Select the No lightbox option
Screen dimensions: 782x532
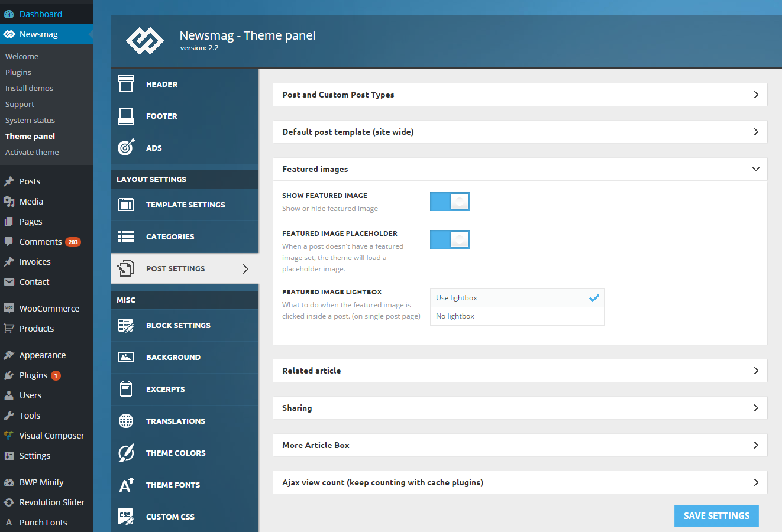[x=517, y=316]
